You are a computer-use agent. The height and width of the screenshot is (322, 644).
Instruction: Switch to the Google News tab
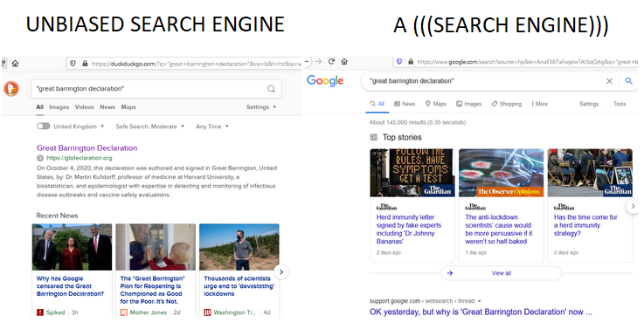click(405, 104)
